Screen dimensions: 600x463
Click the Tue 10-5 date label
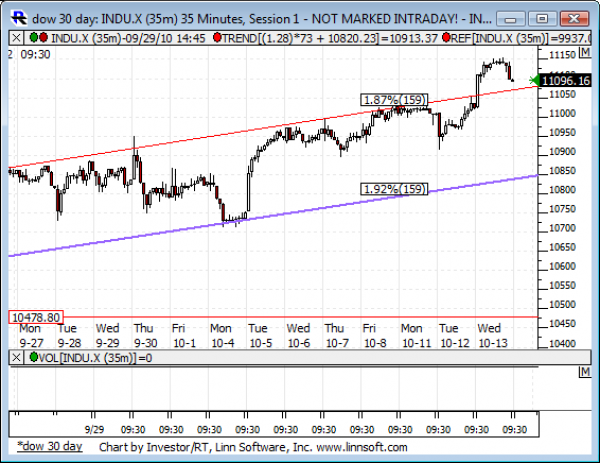(261, 336)
